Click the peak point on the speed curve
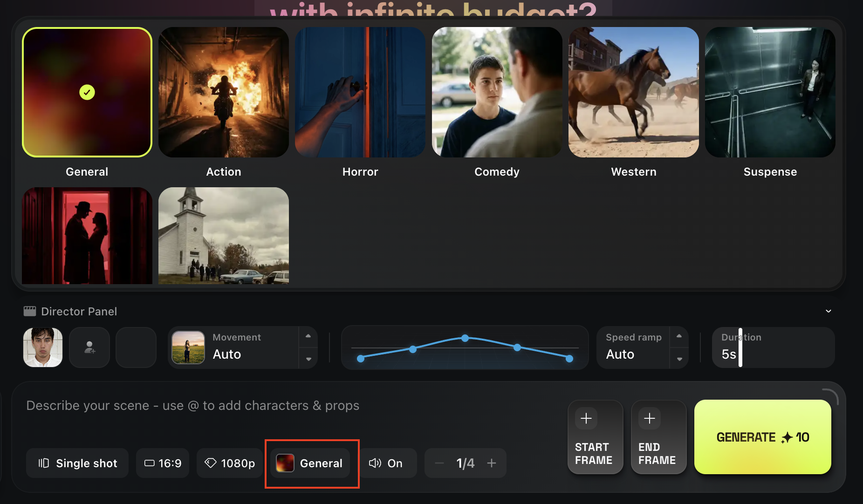The width and height of the screenshot is (863, 504). point(465,338)
